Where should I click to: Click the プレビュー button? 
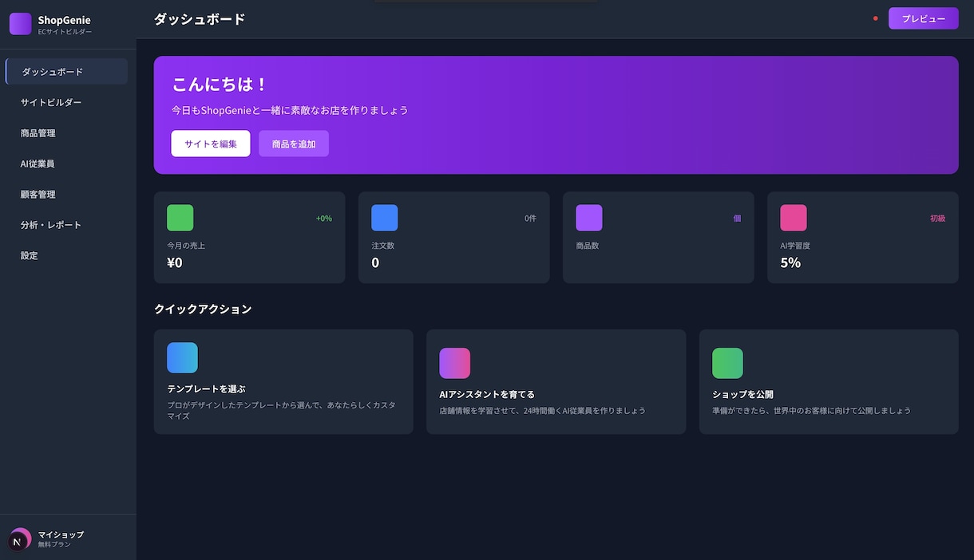pyautogui.click(x=923, y=18)
